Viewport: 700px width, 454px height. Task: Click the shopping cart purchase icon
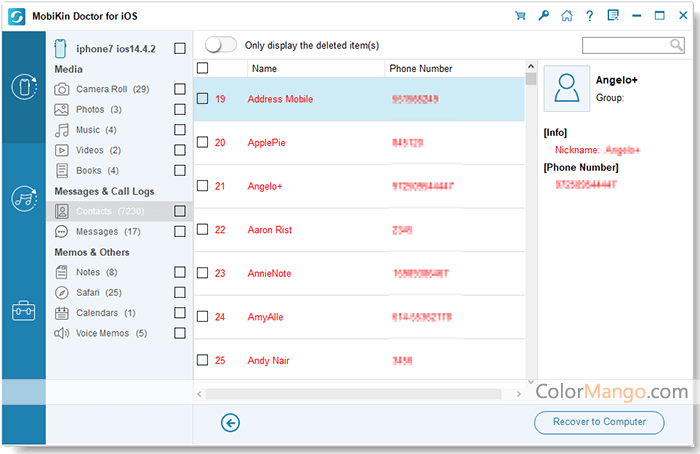520,15
